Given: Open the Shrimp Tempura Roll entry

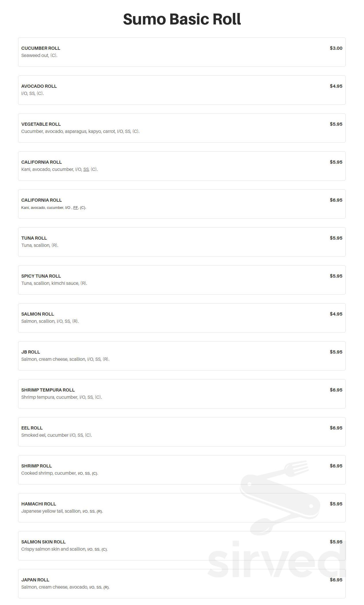Looking at the screenshot, I should [48, 390].
